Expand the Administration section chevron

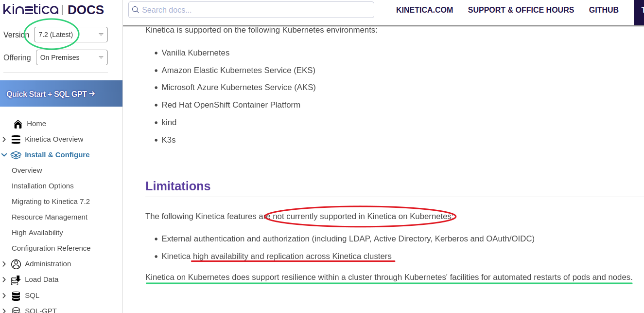click(4, 264)
